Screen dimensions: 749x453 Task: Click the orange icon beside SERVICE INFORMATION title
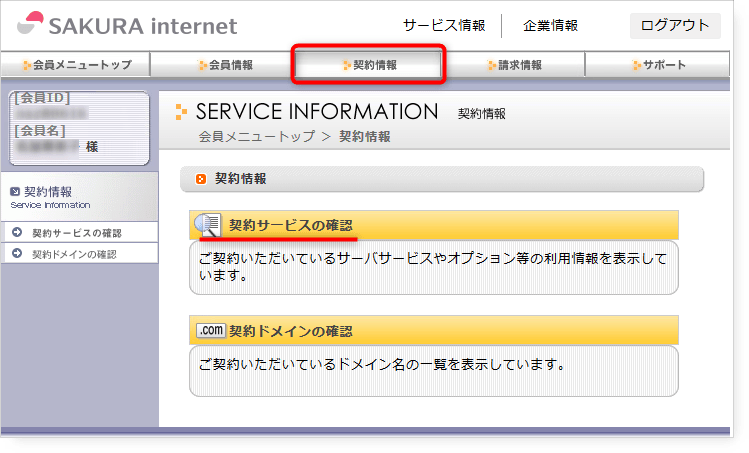(181, 111)
